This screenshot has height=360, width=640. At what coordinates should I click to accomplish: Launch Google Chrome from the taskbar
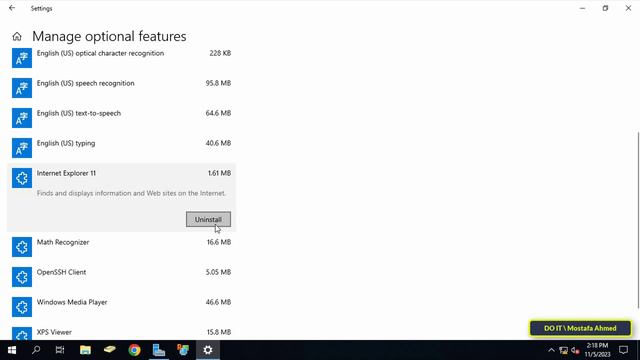[134, 350]
